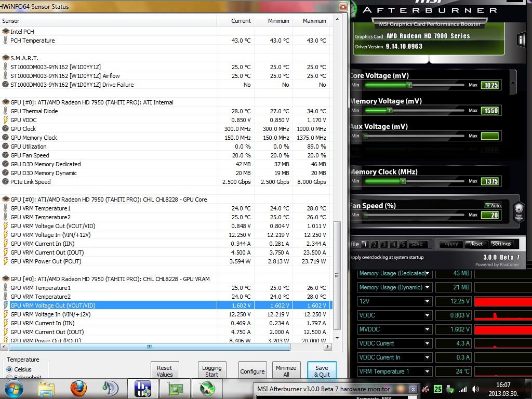The height and width of the screenshot is (399, 532).
Task: Click the PCIe Link Speed icon
Action: pyautogui.click(x=5, y=181)
